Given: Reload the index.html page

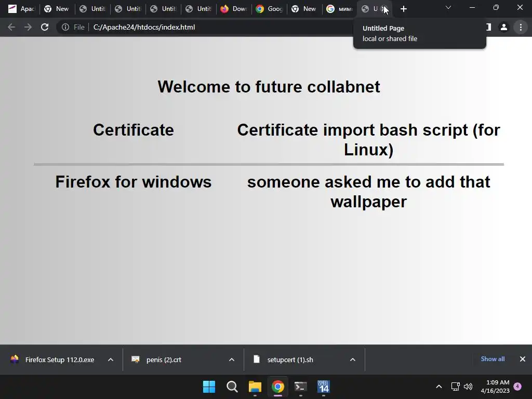Looking at the screenshot, I should point(45,27).
